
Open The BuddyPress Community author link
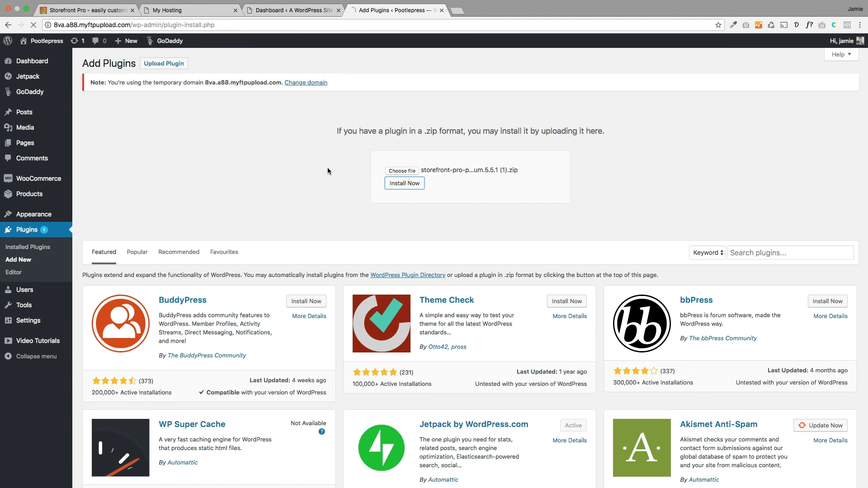207,356
